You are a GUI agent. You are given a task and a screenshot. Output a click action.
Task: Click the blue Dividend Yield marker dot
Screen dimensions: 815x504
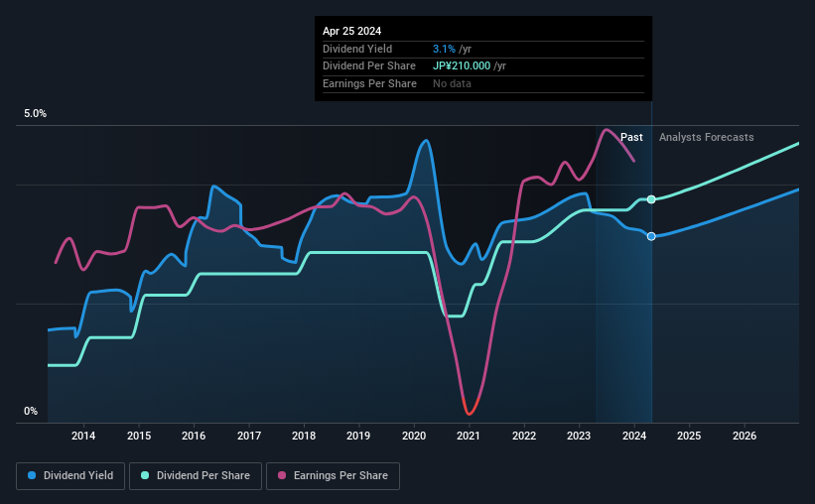coord(651,236)
